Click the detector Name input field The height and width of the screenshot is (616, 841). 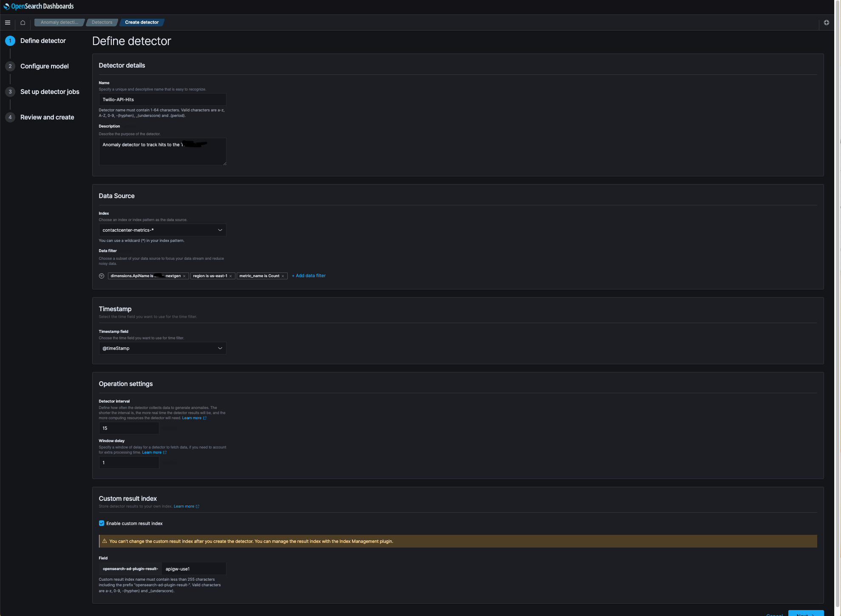[162, 99]
